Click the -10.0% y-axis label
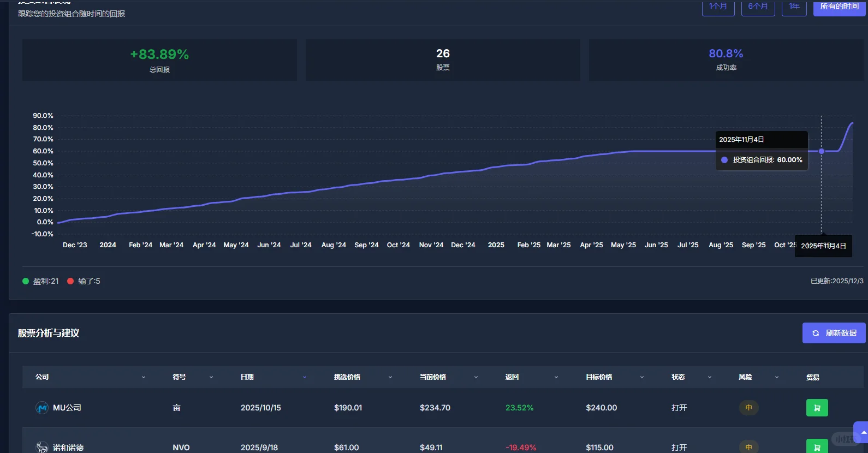The image size is (868, 453). 43,234
